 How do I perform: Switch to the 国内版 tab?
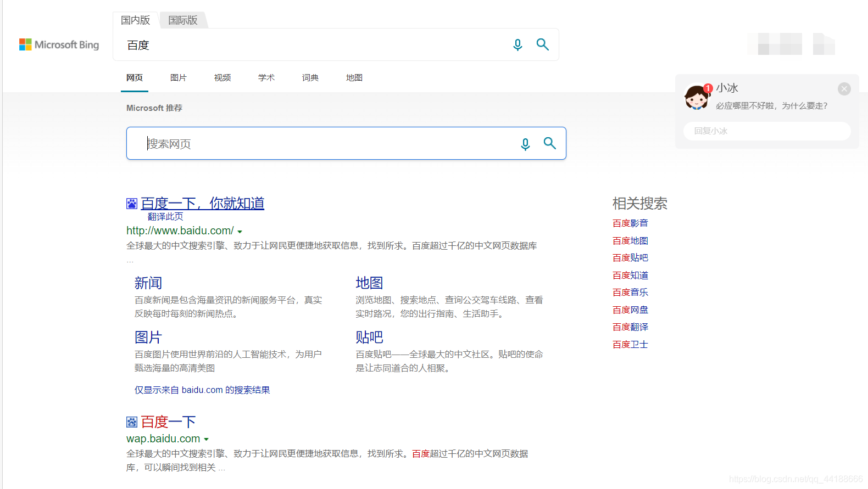pyautogui.click(x=136, y=20)
